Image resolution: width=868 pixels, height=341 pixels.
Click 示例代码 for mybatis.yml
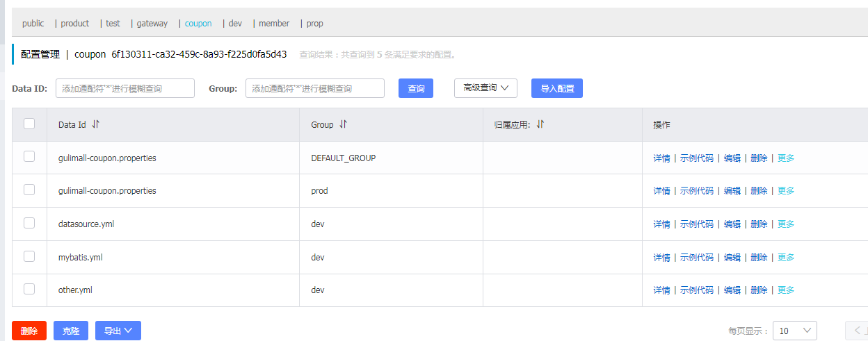(x=696, y=257)
